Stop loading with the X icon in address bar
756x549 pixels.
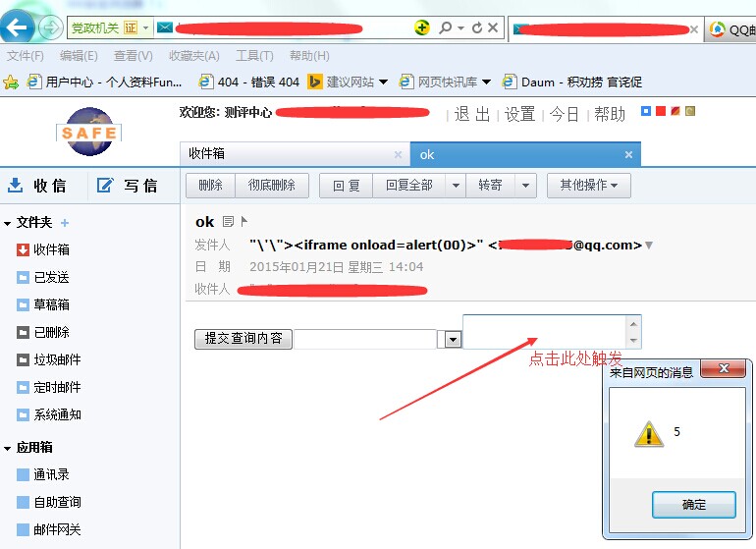coord(492,27)
